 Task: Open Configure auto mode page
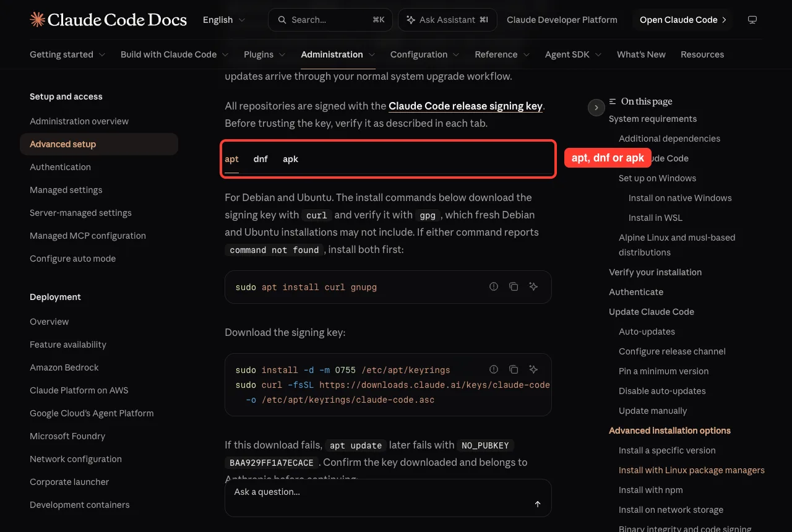pos(72,259)
